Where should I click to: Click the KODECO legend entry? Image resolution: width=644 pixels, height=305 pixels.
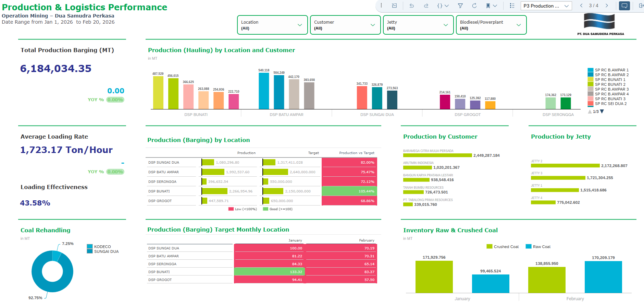[x=99, y=247]
